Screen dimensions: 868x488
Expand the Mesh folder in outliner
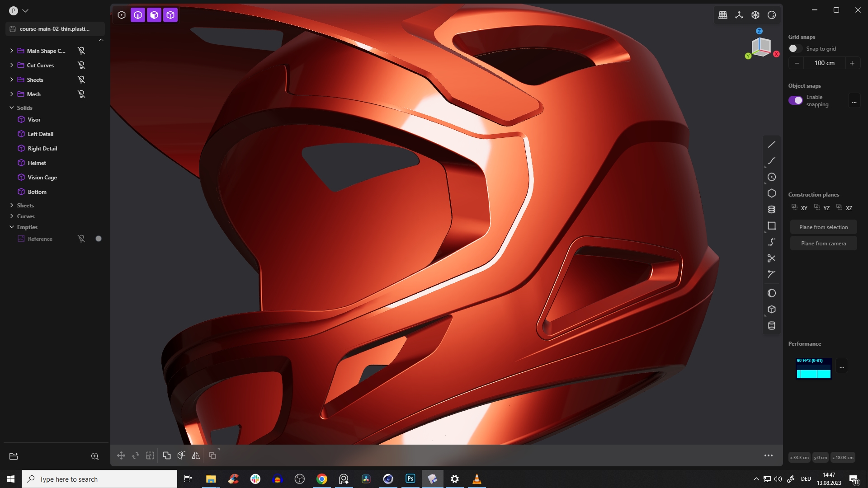[x=11, y=94]
